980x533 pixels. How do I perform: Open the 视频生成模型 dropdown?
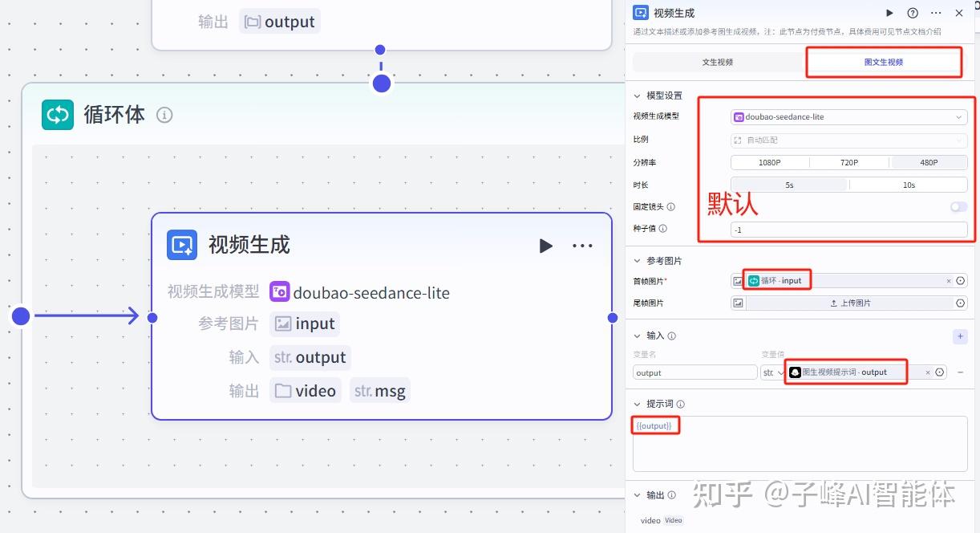tap(848, 117)
